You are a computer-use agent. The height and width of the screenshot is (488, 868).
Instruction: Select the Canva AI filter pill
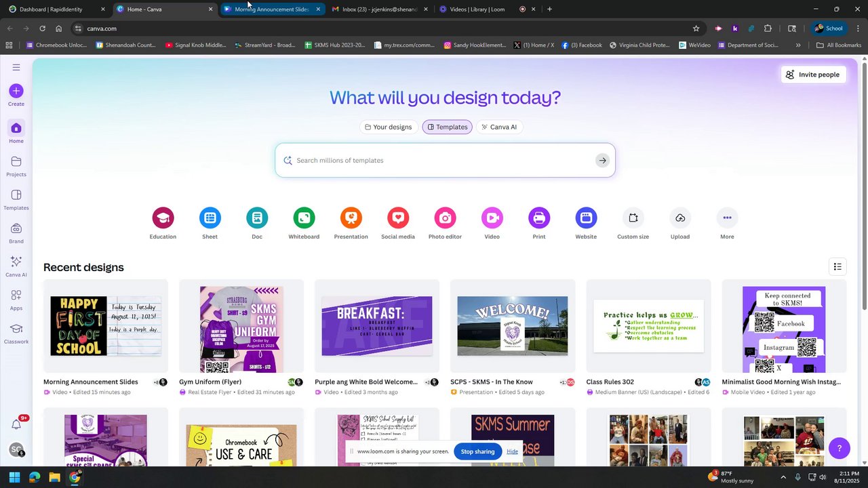tap(500, 127)
